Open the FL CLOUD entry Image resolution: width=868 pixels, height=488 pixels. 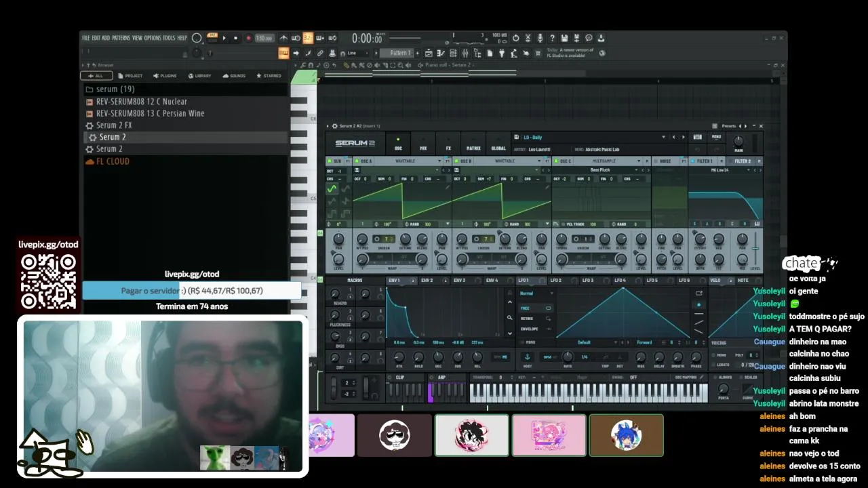click(184, 161)
